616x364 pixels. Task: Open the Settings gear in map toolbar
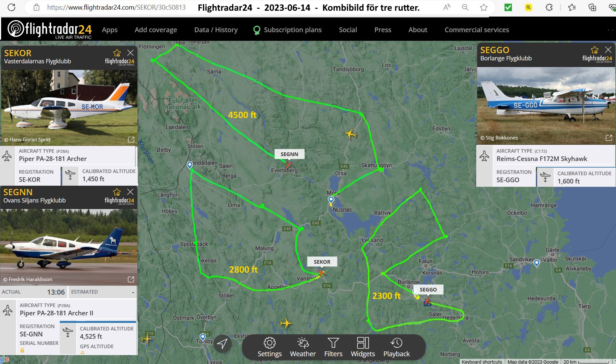pyautogui.click(x=269, y=347)
